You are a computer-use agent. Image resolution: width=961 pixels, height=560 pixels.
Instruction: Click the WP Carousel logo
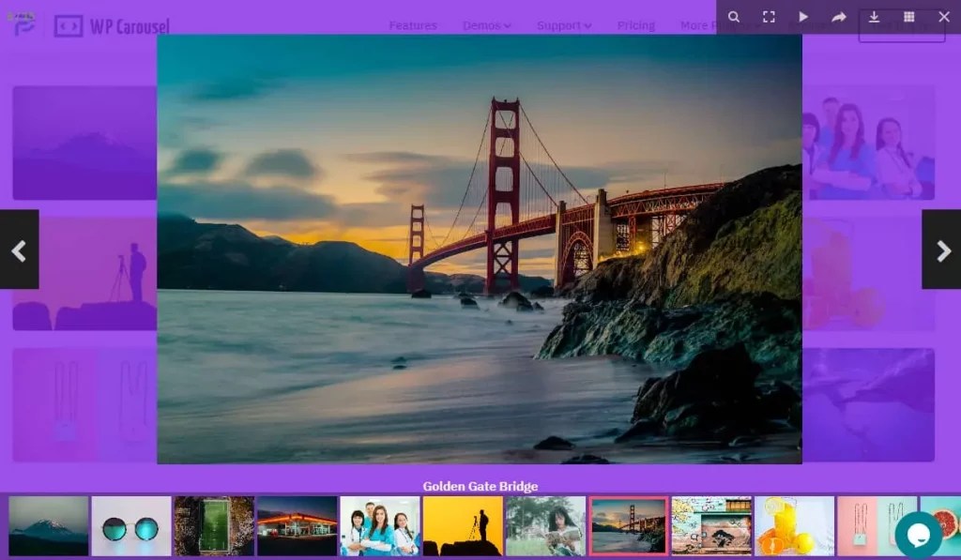click(106, 25)
